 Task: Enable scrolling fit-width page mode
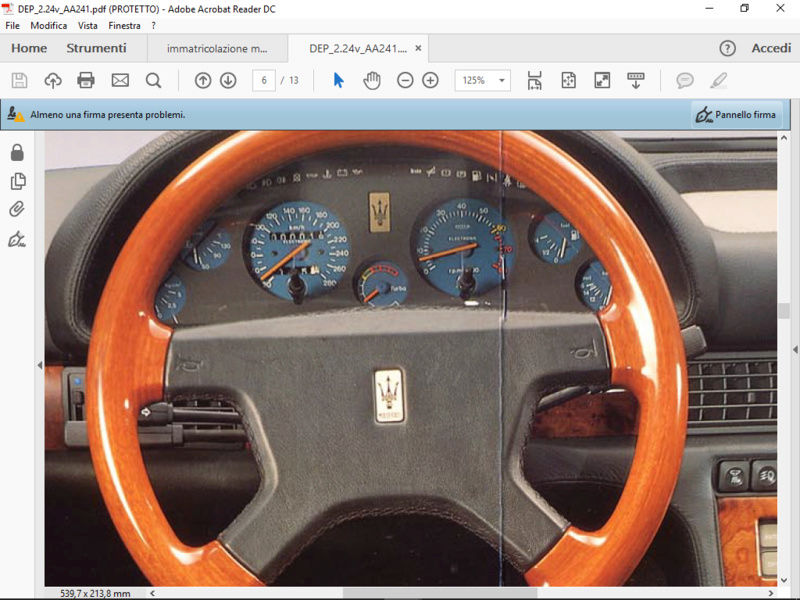534,81
